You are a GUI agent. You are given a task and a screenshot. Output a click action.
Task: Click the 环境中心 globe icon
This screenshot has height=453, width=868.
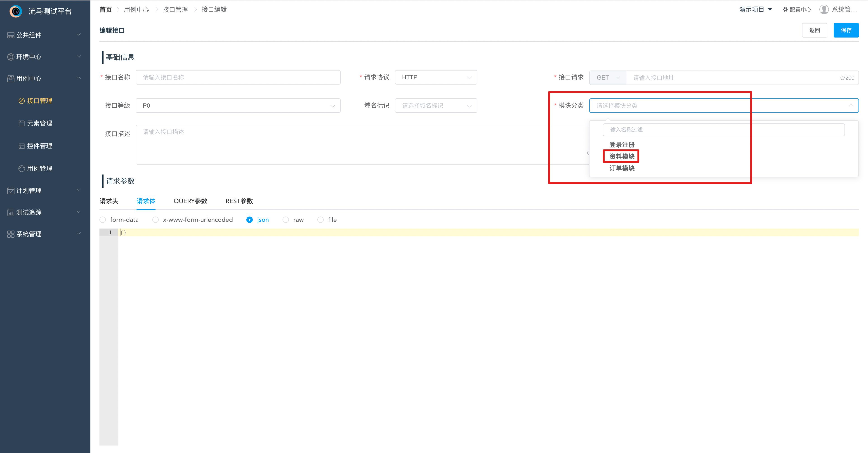[x=11, y=57]
